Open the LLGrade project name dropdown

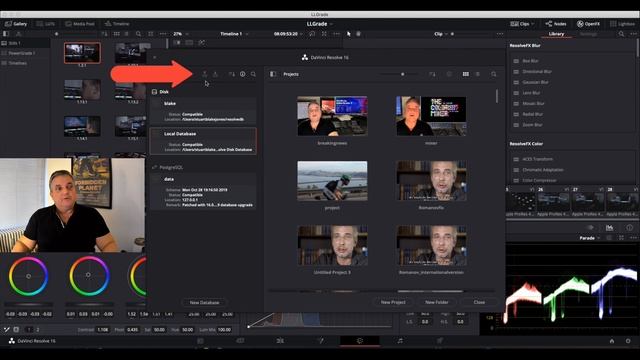click(x=319, y=24)
